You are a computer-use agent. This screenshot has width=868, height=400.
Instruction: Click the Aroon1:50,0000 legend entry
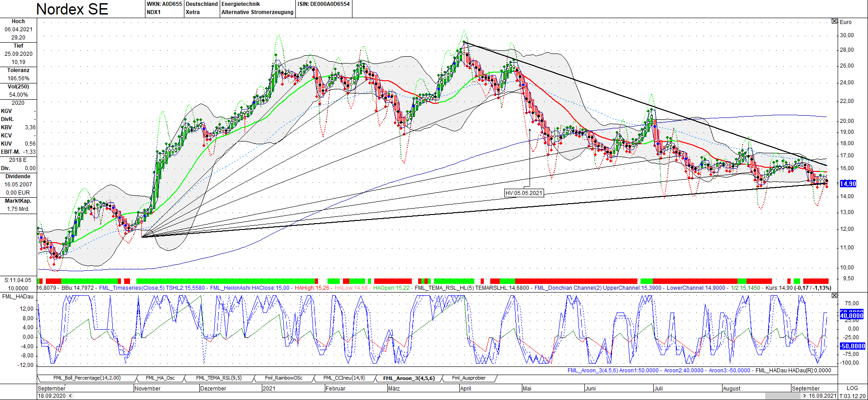pos(639,371)
